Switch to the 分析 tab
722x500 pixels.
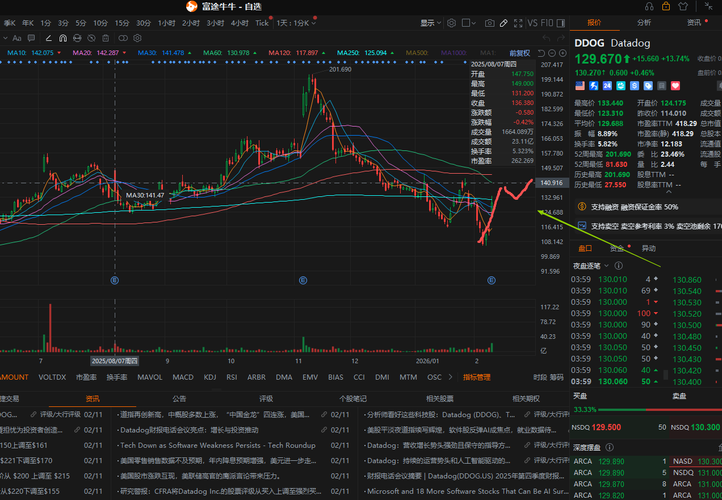pyautogui.click(x=644, y=23)
